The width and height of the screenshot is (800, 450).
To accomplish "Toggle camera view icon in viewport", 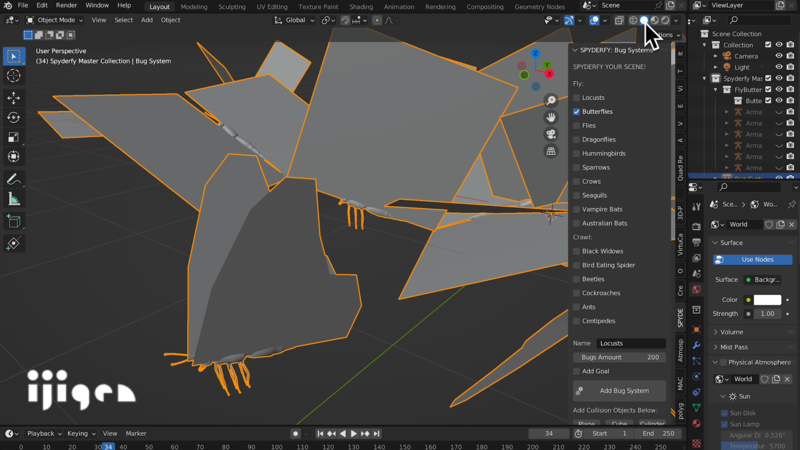I will coord(551,134).
